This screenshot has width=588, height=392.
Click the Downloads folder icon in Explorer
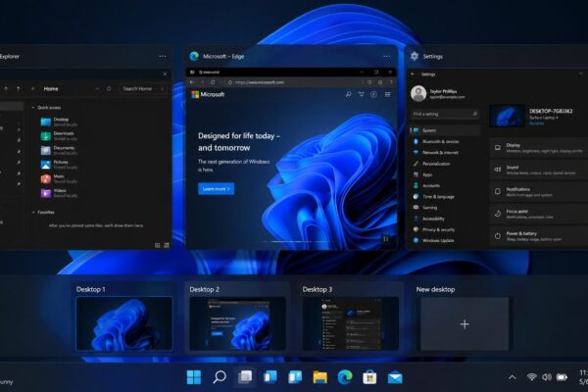(46, 136)
